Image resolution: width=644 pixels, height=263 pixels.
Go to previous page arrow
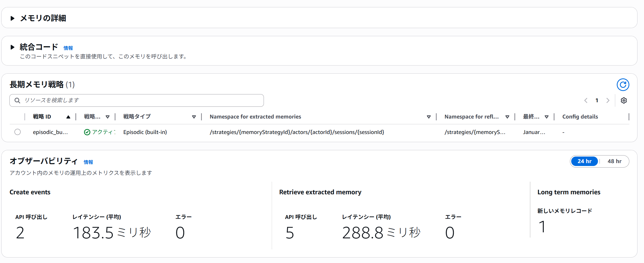586,100
